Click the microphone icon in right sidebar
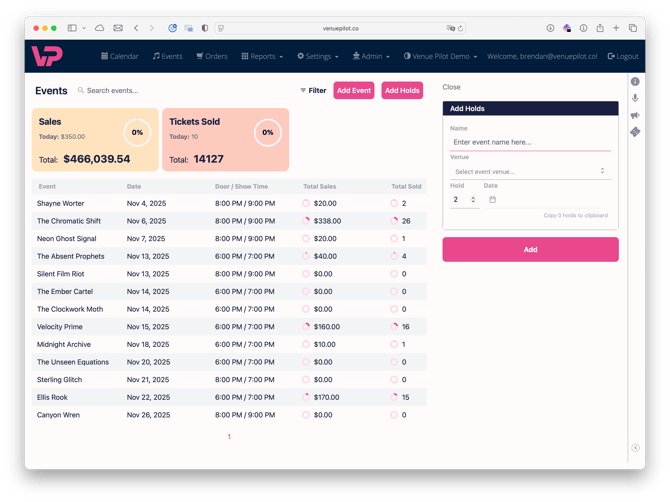 tap(635, 98)
